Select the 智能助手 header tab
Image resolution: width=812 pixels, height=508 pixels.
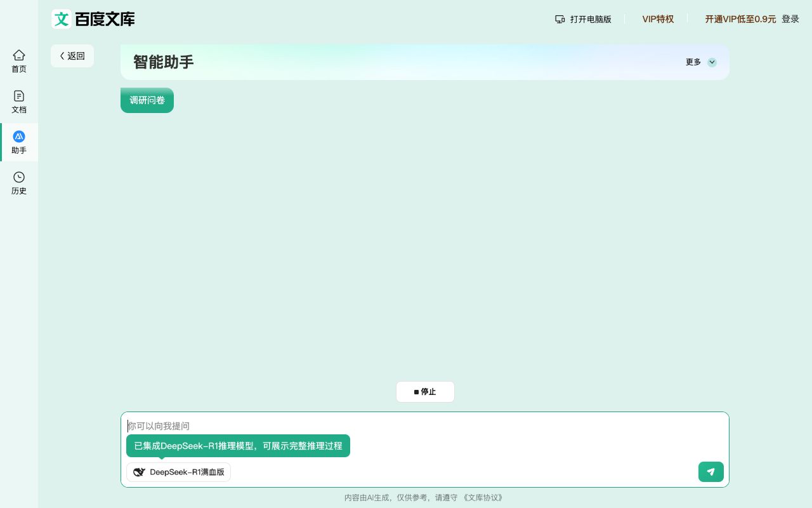click(163, 62)
